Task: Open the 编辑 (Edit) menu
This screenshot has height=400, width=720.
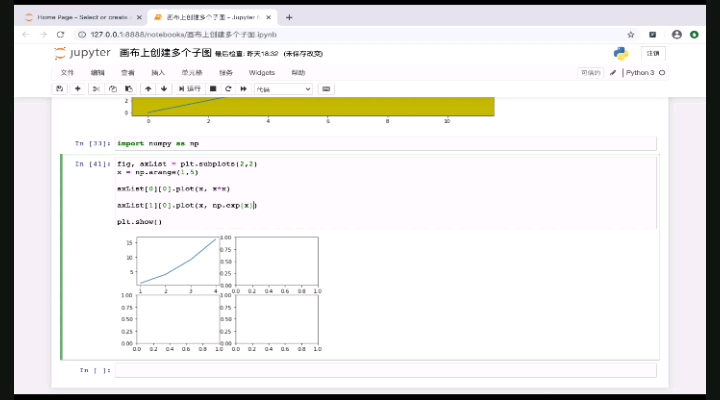Action: 97,73
